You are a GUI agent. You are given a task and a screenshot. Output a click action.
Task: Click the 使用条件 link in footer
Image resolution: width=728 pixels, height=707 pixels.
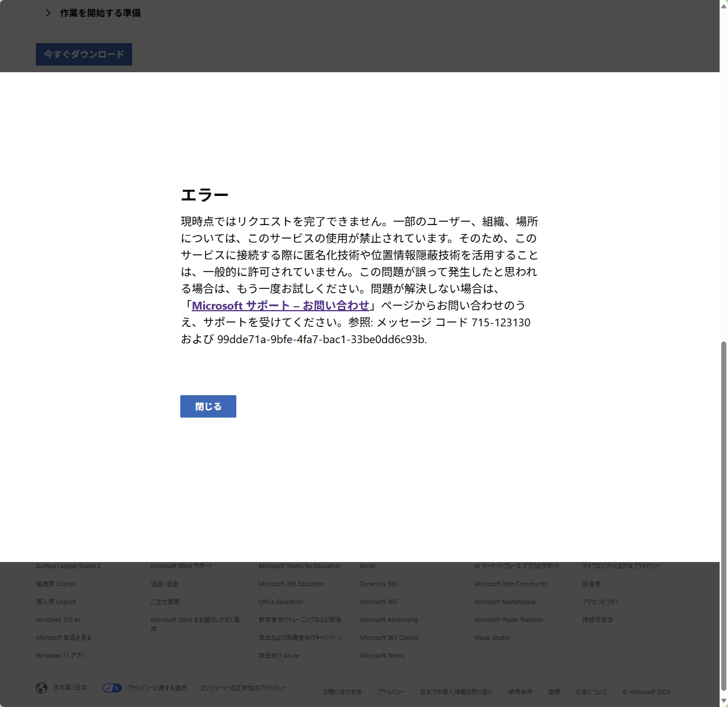click(x=520, y=692)
